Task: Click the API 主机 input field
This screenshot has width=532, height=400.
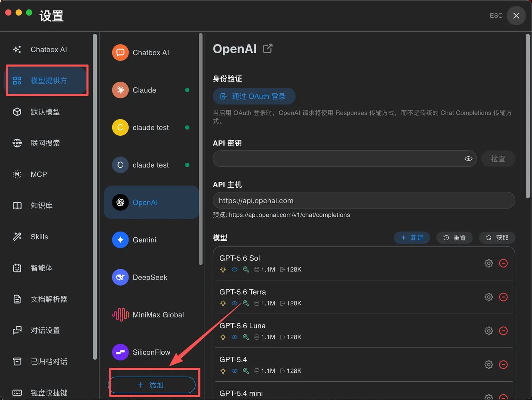Action: pyautogui.click(x=364, y=201)
